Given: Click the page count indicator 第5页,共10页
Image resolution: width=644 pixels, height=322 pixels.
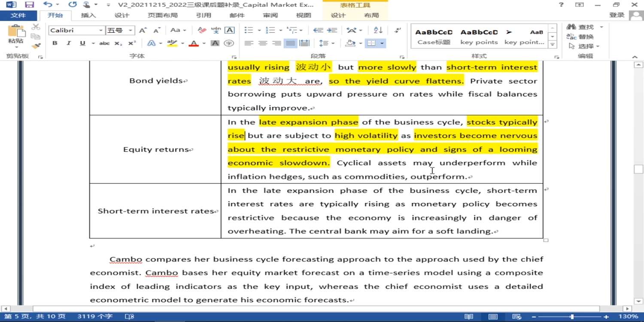Looking at the screenshot, I should pyautogui.click(x=35, y=317).
